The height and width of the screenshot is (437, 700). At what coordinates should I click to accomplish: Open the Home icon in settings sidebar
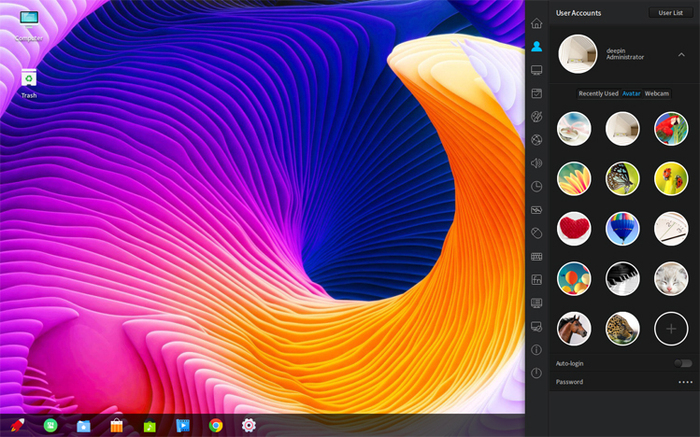point(537,23)
